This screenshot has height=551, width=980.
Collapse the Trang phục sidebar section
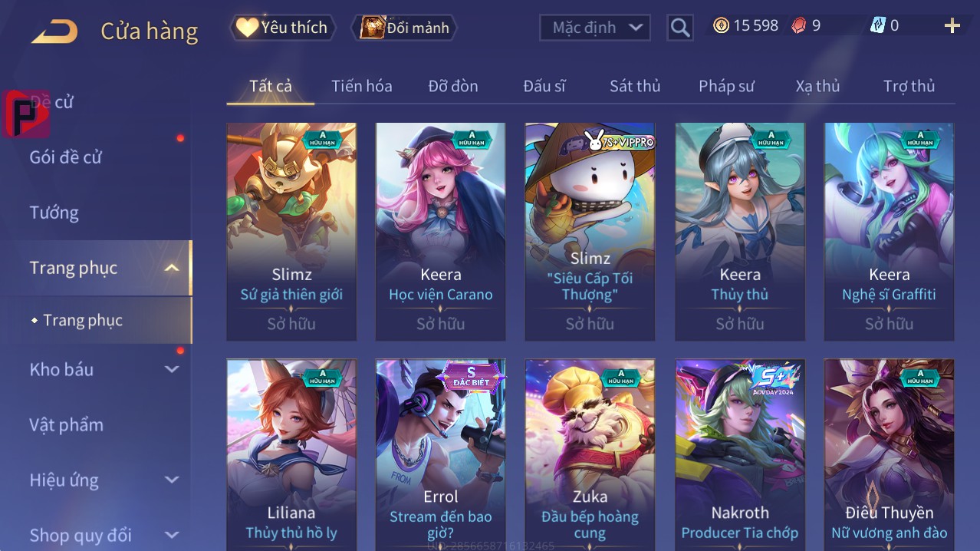(172, 268)
